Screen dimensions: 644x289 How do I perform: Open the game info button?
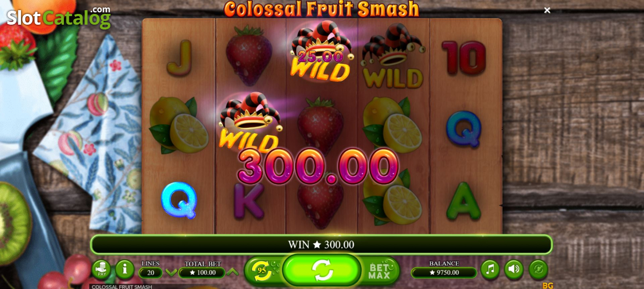[x=125, y=269]
